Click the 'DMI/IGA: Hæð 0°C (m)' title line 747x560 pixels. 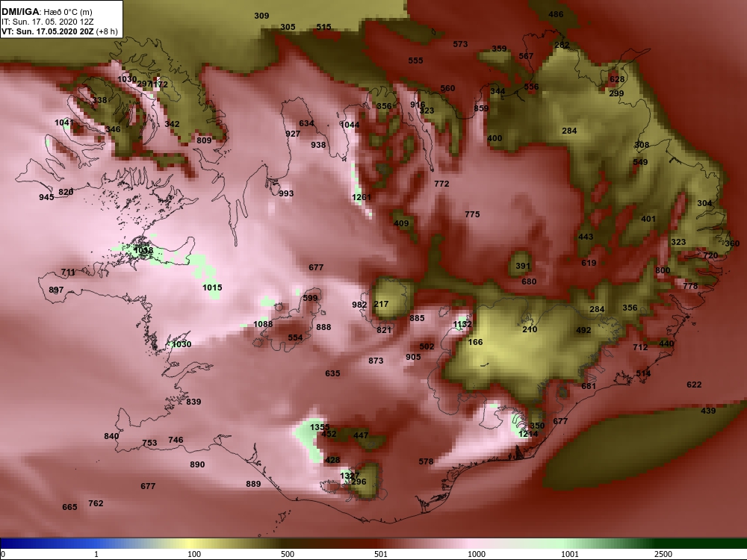(47, 11)
